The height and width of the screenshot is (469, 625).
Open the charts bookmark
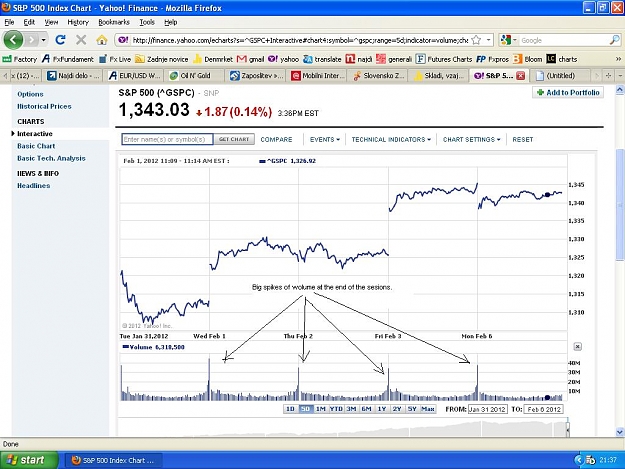[562, 59]
